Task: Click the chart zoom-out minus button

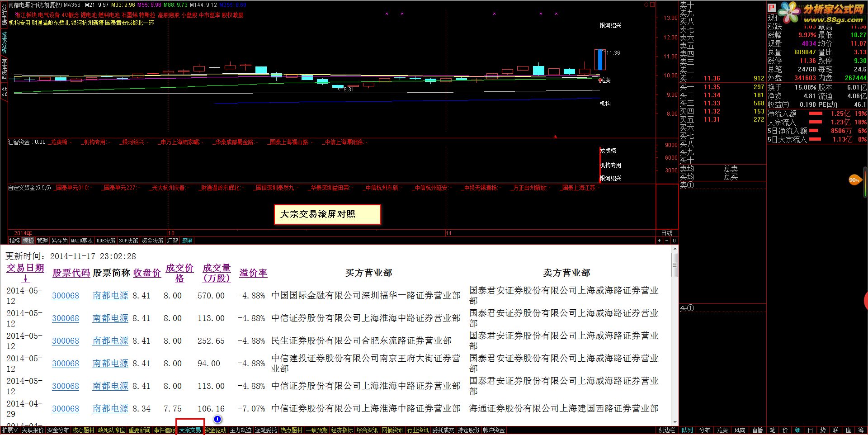Action: [667, 241]
